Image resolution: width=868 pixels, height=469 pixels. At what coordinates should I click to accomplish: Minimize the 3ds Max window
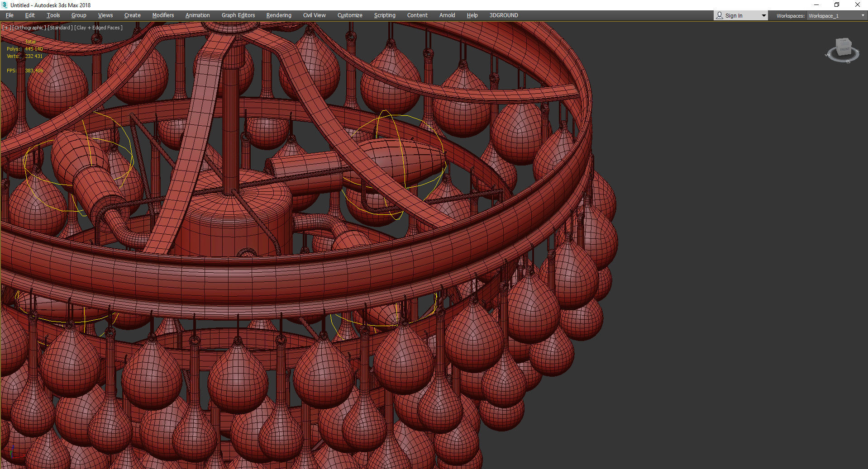[816, 5]
